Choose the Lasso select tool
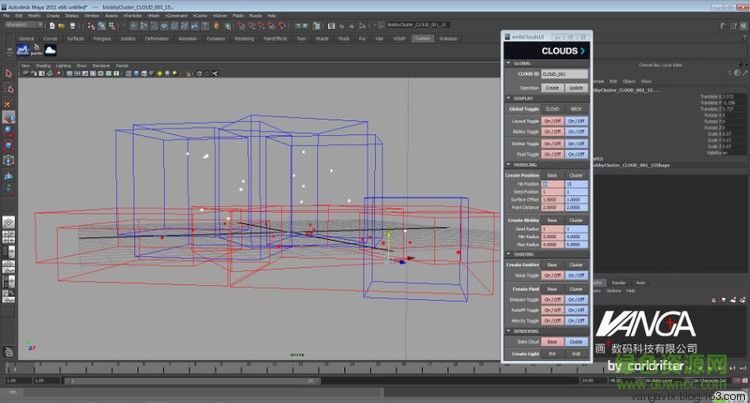Screen dimensions: 750x403 pos(8,88)
